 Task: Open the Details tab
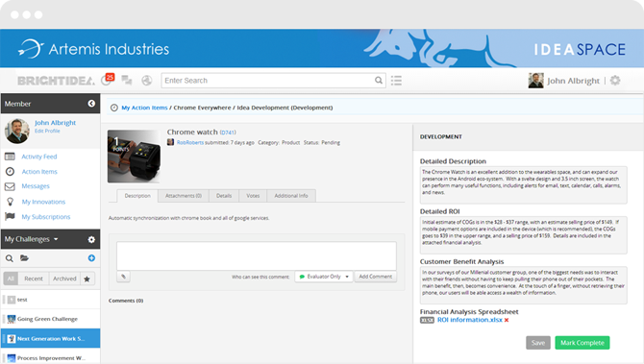(224, 196)
